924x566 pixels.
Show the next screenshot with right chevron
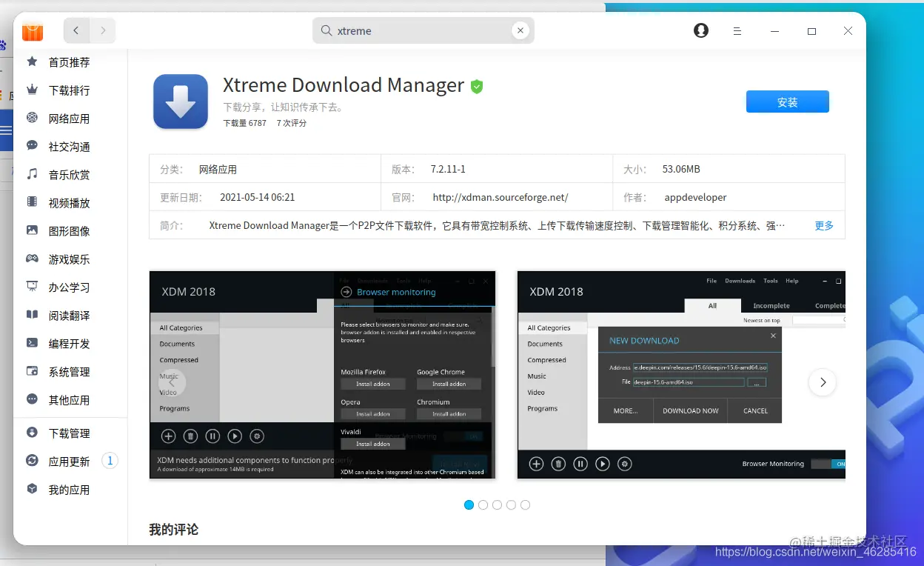pyautogui.click(x=822, y=382)
